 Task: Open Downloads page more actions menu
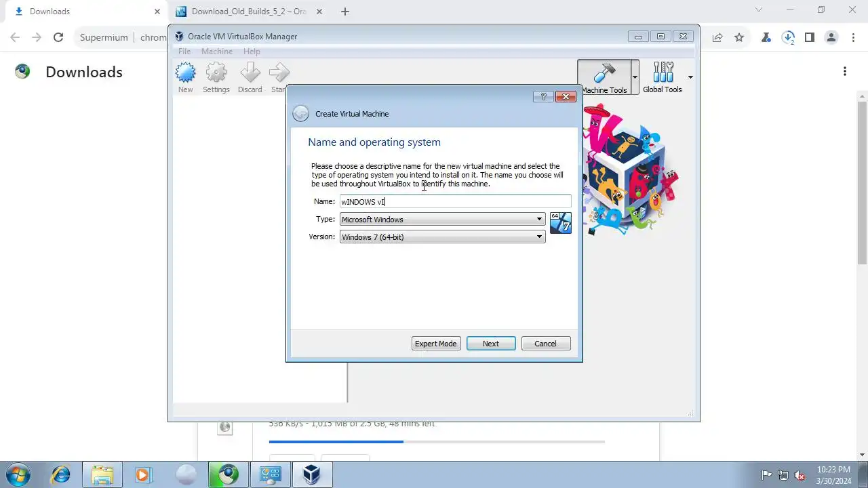click(x=845, y=71)
